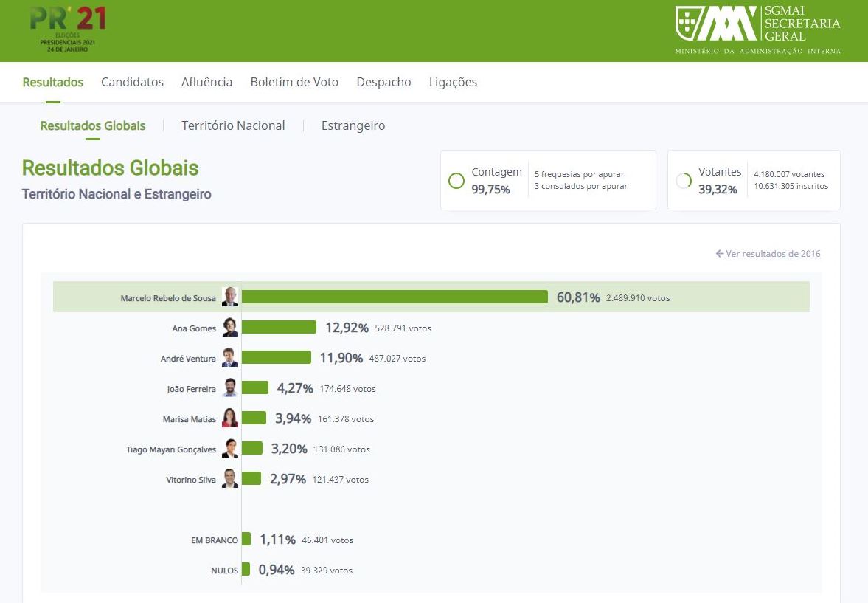868x603 pixels.
Task: Select the Estrangeiro sub-tab
Action: [353, 125]
